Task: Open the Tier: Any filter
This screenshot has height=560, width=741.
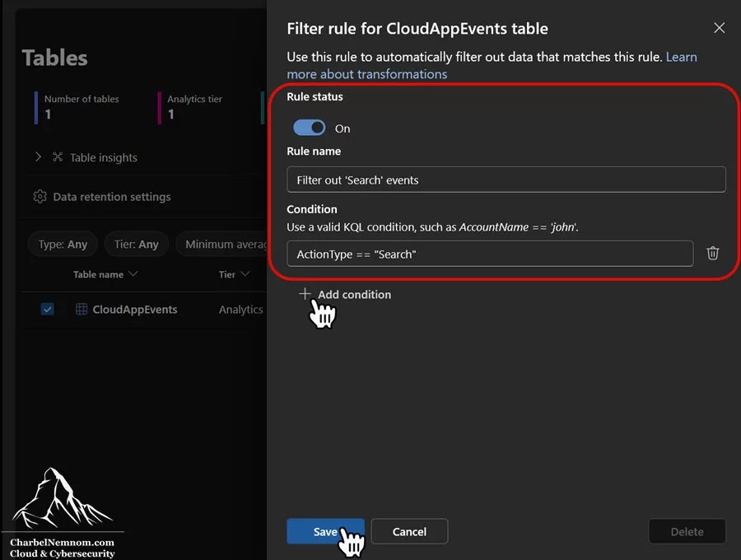Action: click(x=136, y=245)
